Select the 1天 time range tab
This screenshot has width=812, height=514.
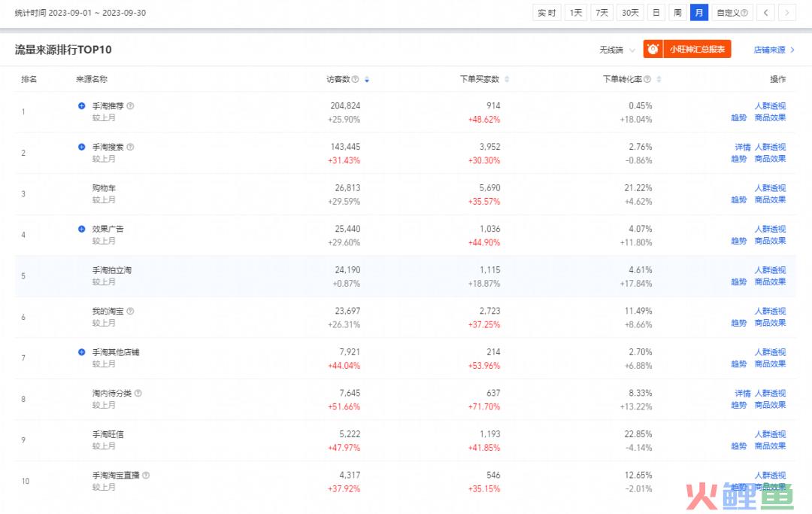[576, 13]
